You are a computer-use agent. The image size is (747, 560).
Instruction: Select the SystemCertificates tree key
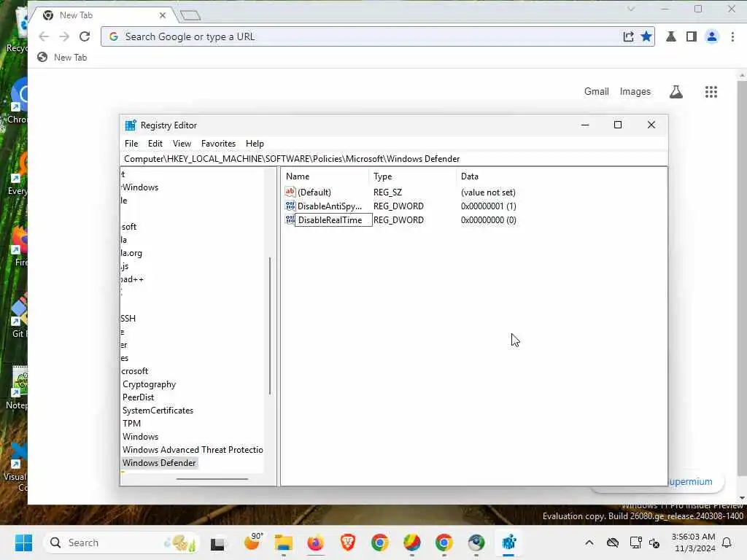click(158, 411)
